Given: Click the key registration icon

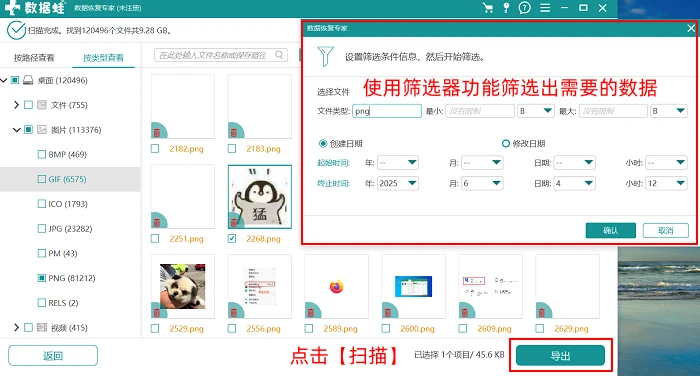Looking at the screenshot, I should click(506, 8).
